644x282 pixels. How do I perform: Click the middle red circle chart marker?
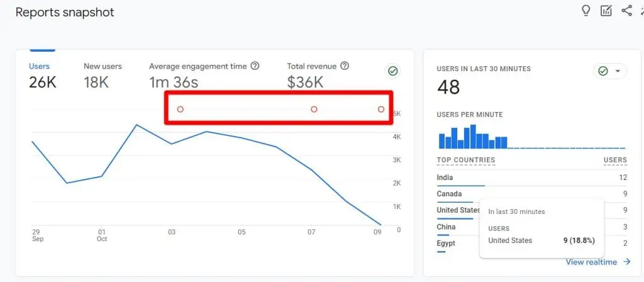pos(314,110)
